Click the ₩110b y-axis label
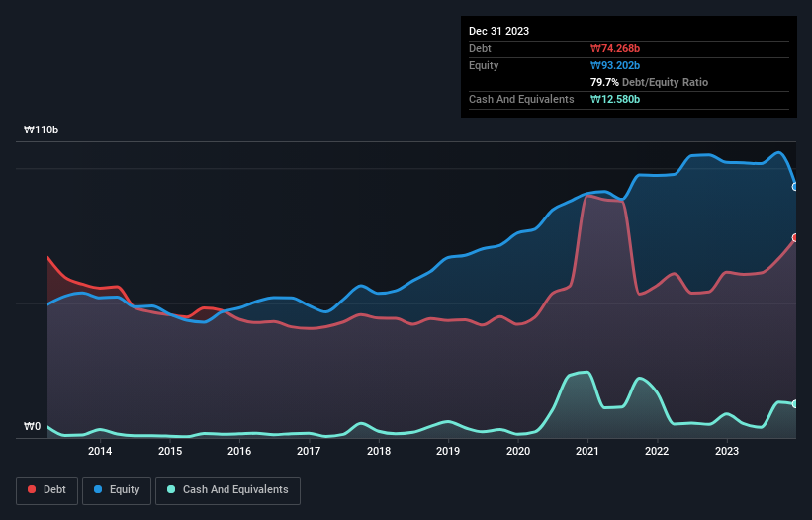Screen dimensions: 812x520 click(41, 130)
